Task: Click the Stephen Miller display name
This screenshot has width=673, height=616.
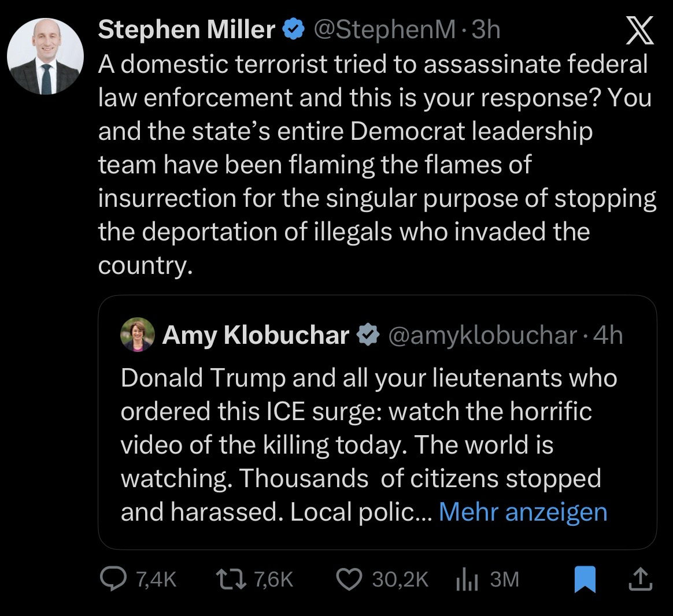Action: (x=187, y=30)
